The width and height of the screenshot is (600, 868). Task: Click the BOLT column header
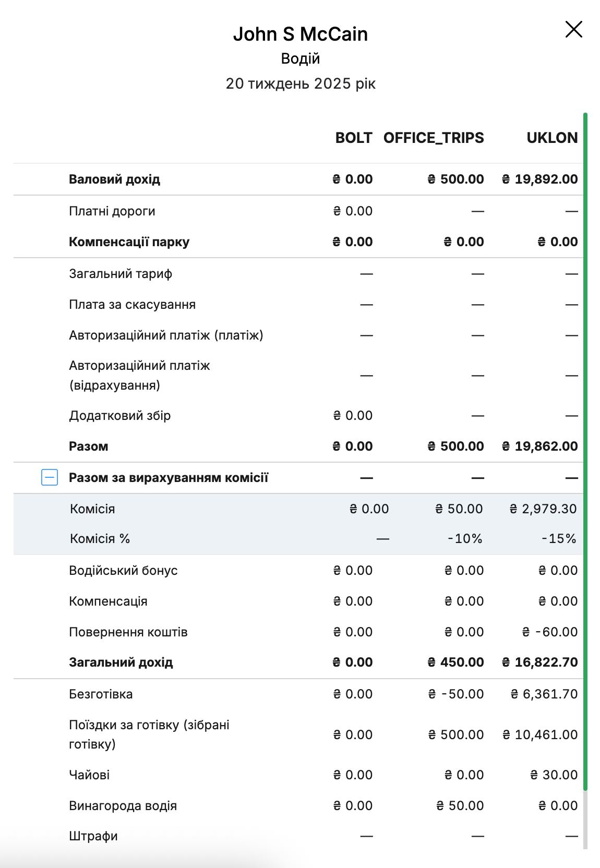pos(354,138)
